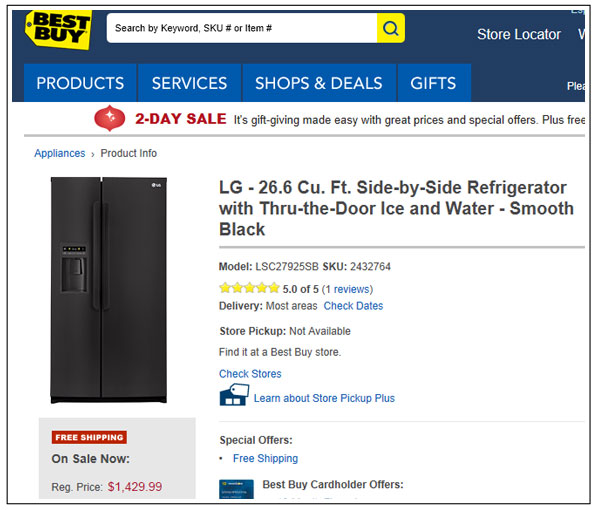Open Learn about Store Pickup Plus
Image resolution: width=600 pixels, height=510 pixels.
(324, 398)
